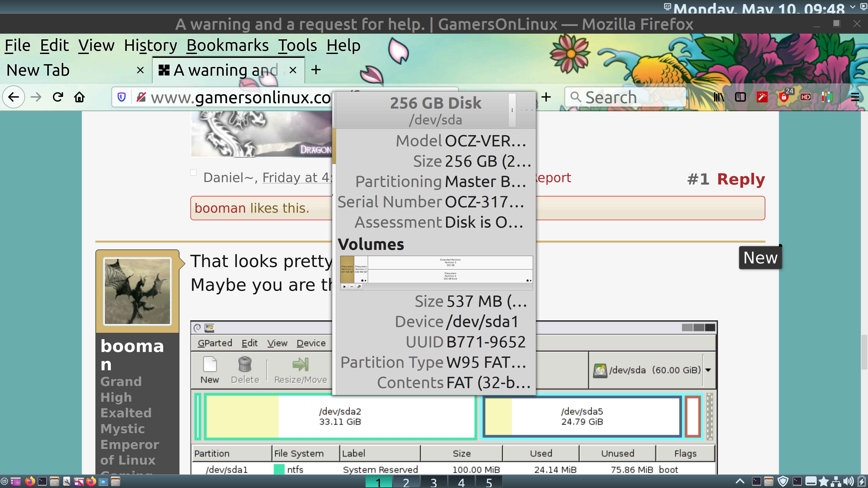Tick the checkbox beside Daniel~ post

[193, 172]
